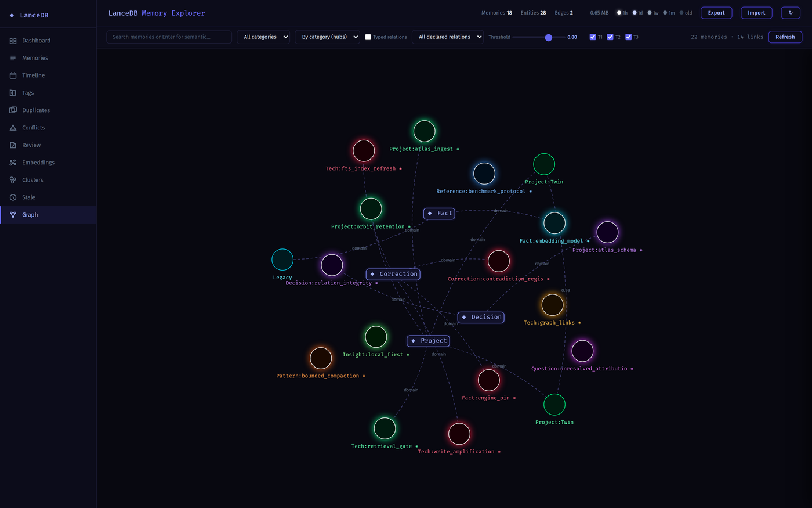Viewport: 812px width, 508px height.
Task: Click the Review sidebar icon
Action: (x=13, y=145)
